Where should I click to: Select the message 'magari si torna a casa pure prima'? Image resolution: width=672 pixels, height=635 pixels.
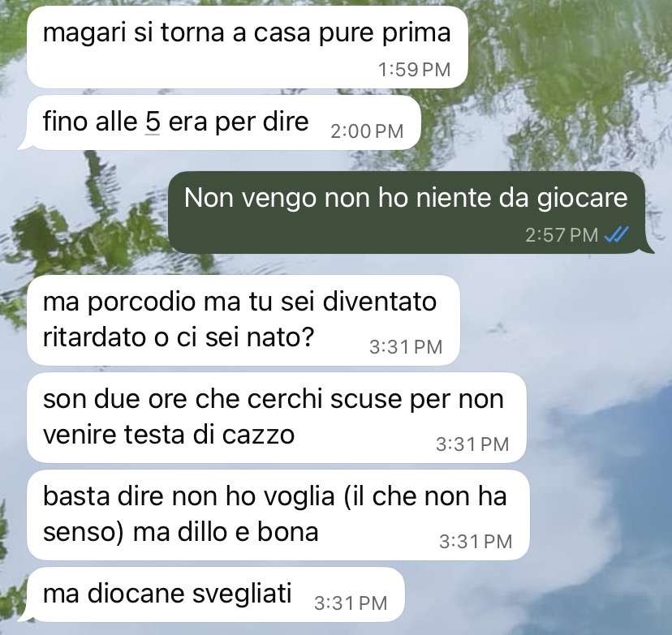tap(247, 48)
